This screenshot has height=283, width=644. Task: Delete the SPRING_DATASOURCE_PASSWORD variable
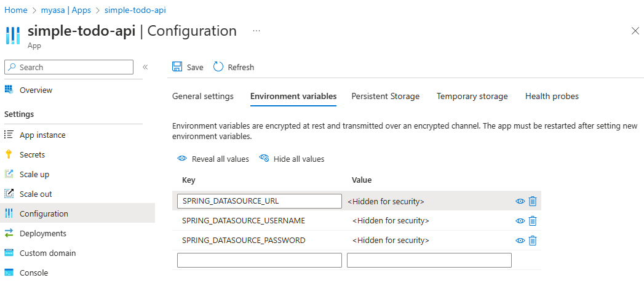point(533,241)
